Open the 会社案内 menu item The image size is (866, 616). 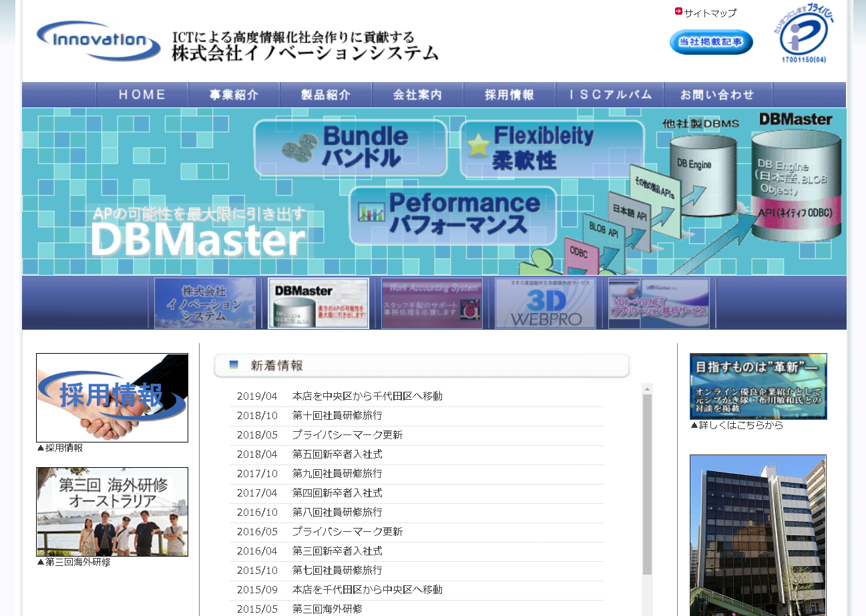coord(418,95)
